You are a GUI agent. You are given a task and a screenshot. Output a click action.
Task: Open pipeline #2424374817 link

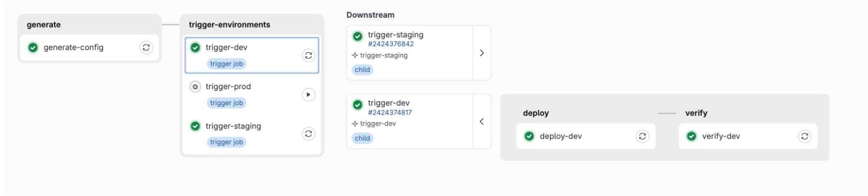point(390,113)
